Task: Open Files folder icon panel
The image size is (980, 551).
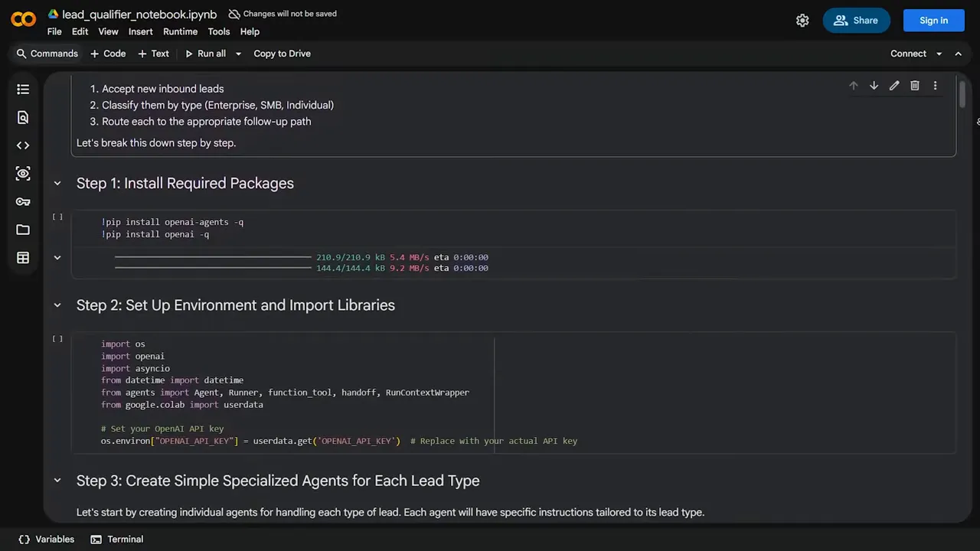Action: click(23, 230)
